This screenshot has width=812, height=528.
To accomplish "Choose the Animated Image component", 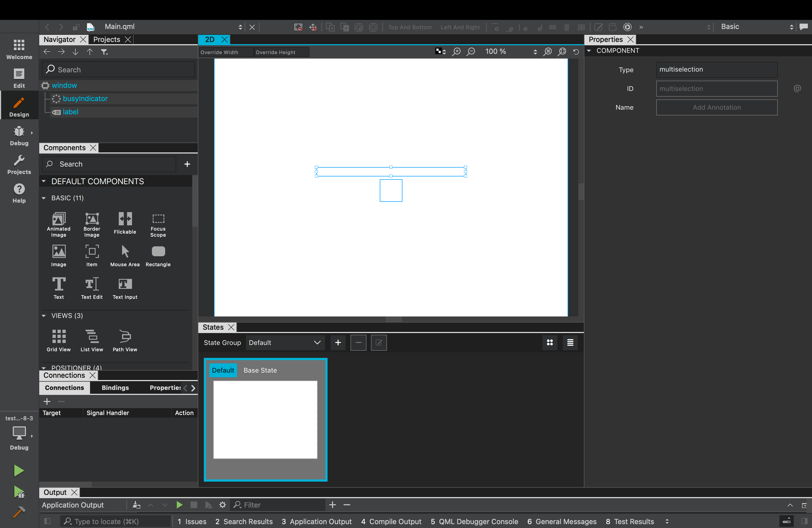I will click(x=58, y=223).
